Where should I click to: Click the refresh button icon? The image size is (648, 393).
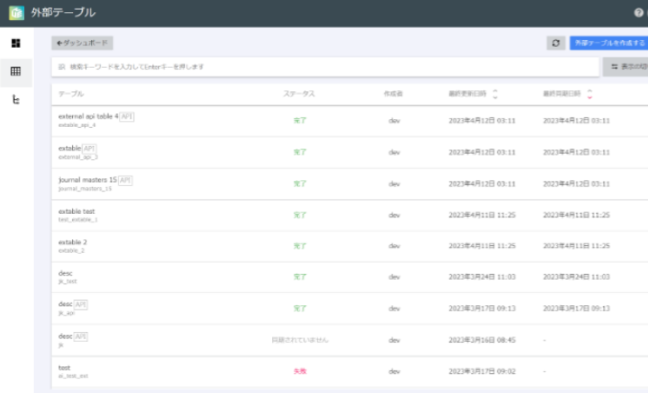point(556,43)
